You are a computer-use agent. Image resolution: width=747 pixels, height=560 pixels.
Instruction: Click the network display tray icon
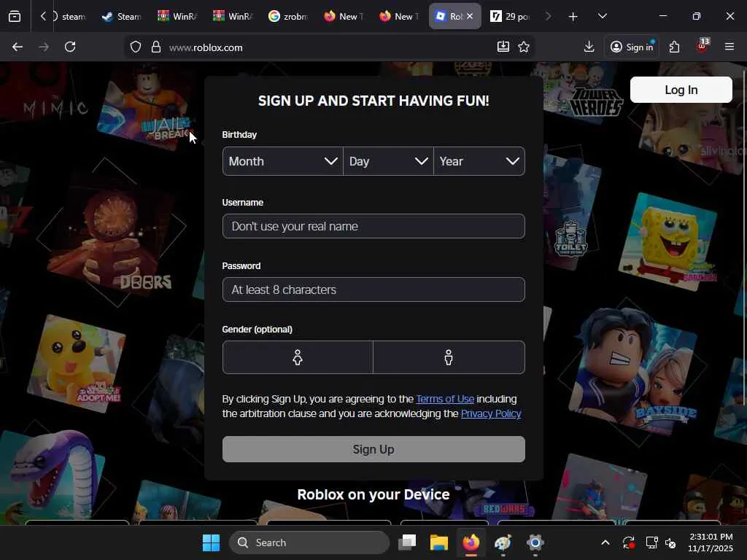click(651, 542)
